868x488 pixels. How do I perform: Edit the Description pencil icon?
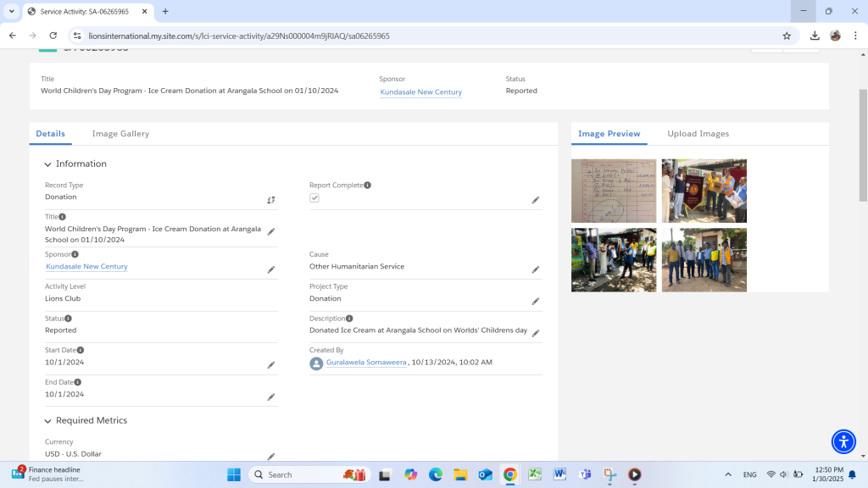tap(536, 333)
